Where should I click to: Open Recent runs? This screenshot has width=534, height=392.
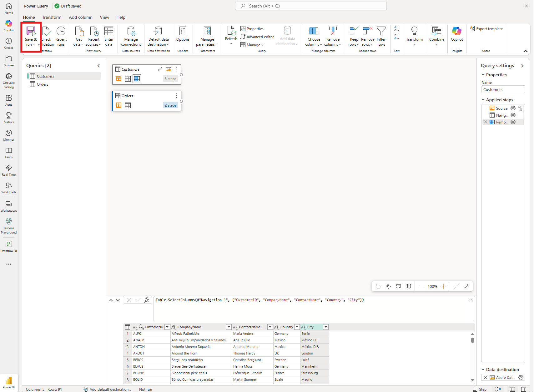[x=61, y=37]
